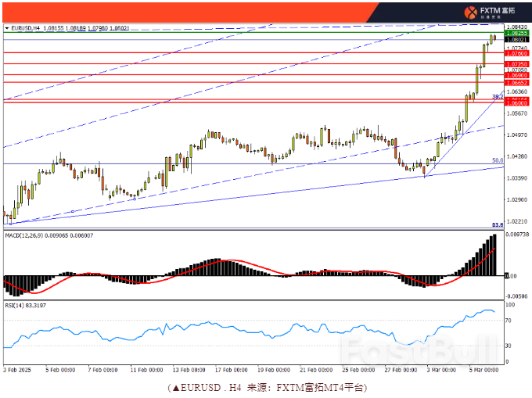Select the red 1.07600 price level label
The height and width of the screenshot is (398, 532).
516,53
